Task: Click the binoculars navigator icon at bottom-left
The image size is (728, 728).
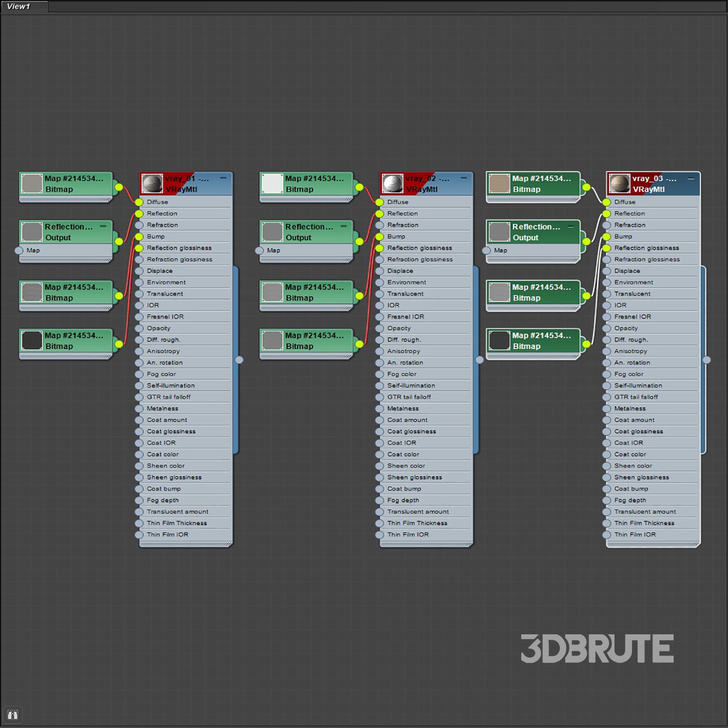Action: 13,714
